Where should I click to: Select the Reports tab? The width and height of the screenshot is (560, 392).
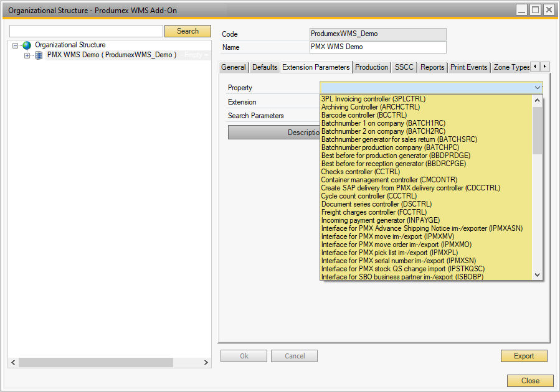tap(432, 67)
